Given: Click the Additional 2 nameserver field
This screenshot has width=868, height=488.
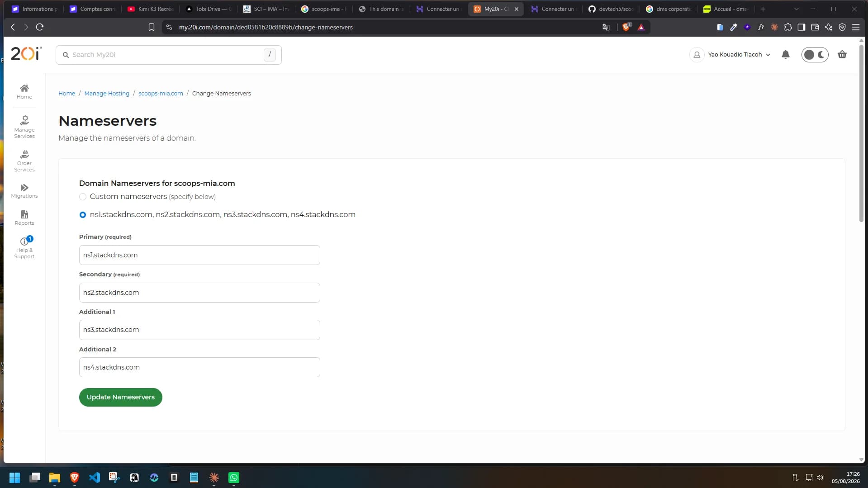Looking at the screenshot, I should [x=199, y=367].
